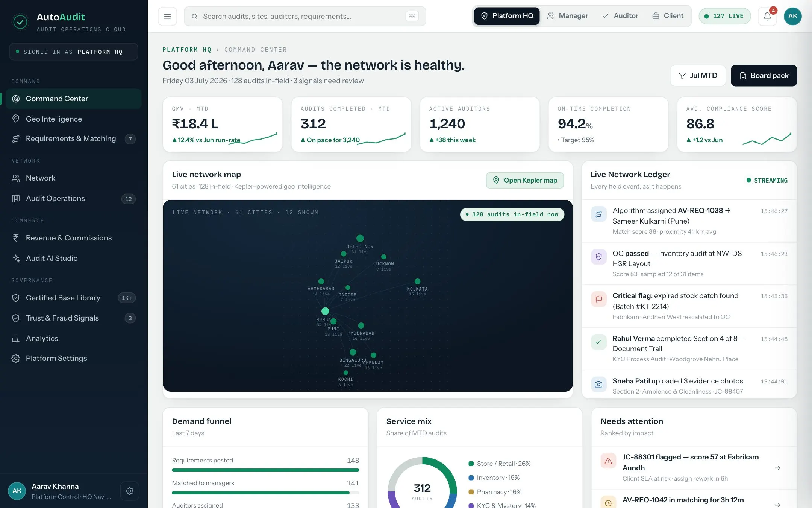Open arrow for JC-88301 flagged item
The image size is (812, 508).
click(x=777, y=468)
